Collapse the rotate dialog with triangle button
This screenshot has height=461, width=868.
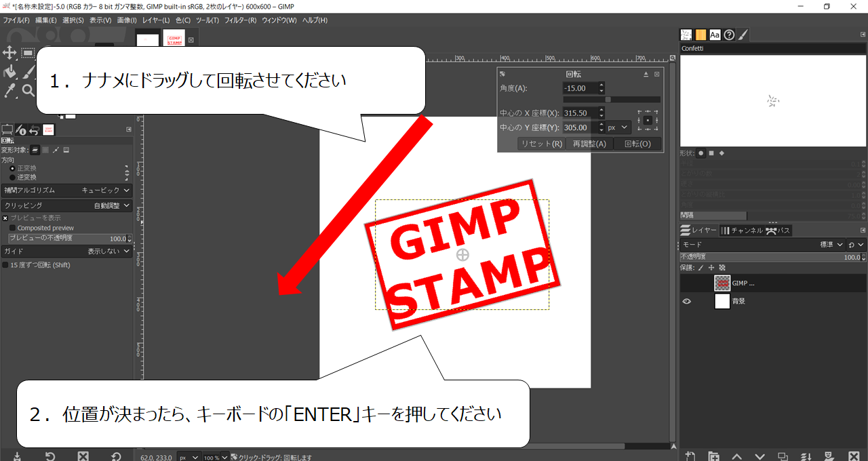click(x=646, y=75)
